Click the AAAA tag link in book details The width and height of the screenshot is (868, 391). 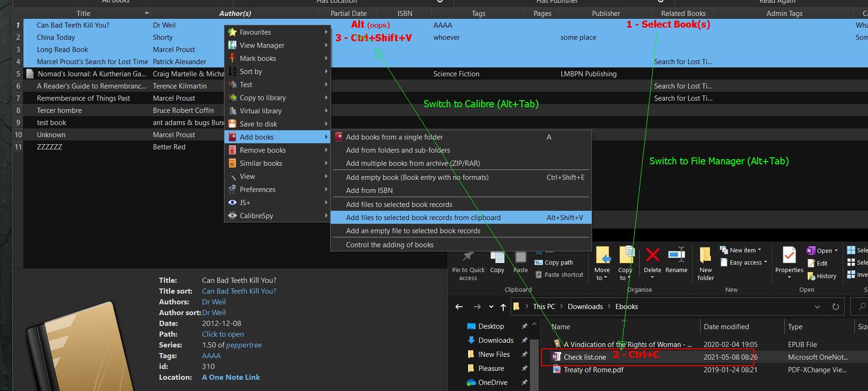(x=211, y=355)
